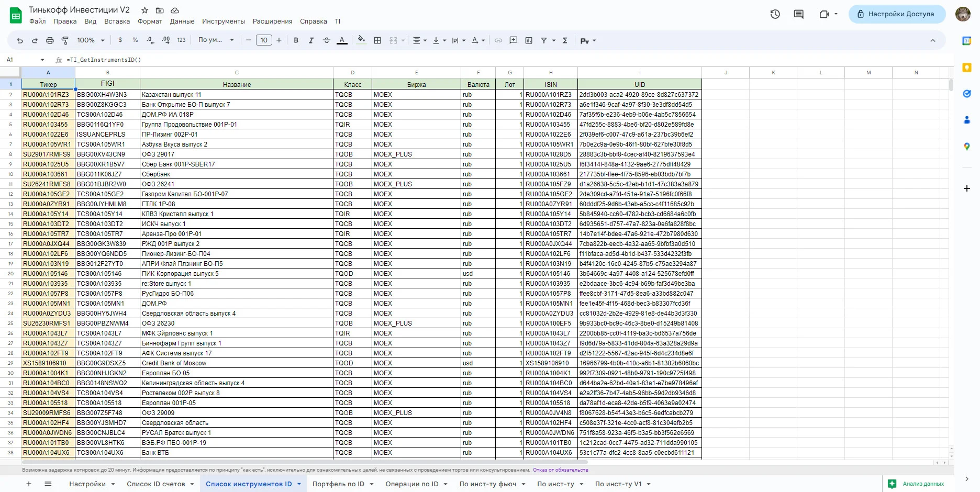Open Google Maps side panel

[967, 147]
